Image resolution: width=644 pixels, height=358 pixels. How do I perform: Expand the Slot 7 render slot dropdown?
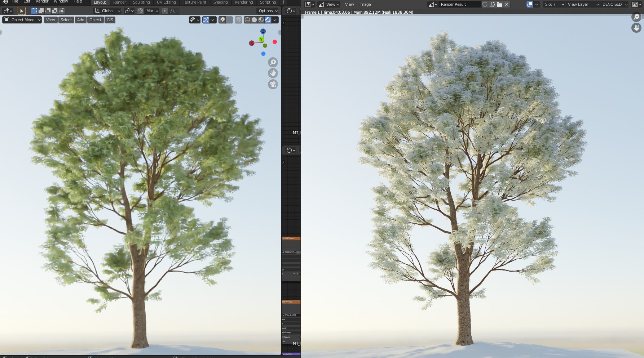click(554, 4)
